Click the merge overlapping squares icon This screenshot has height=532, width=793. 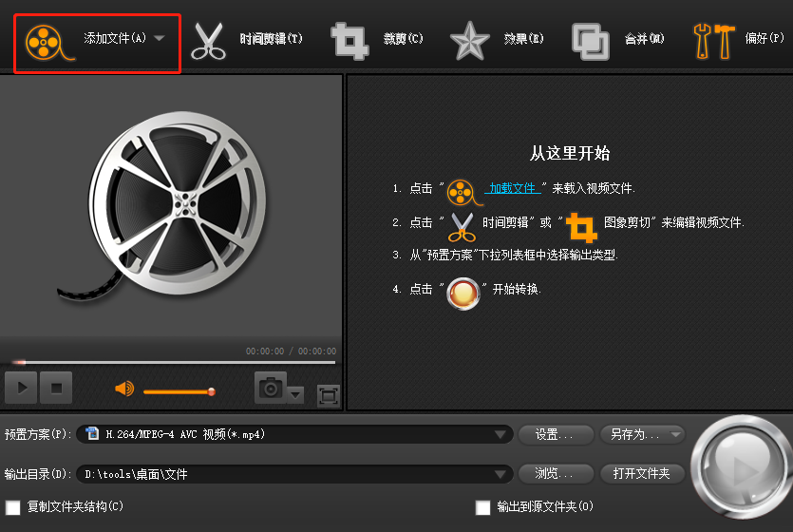point(591,42)
